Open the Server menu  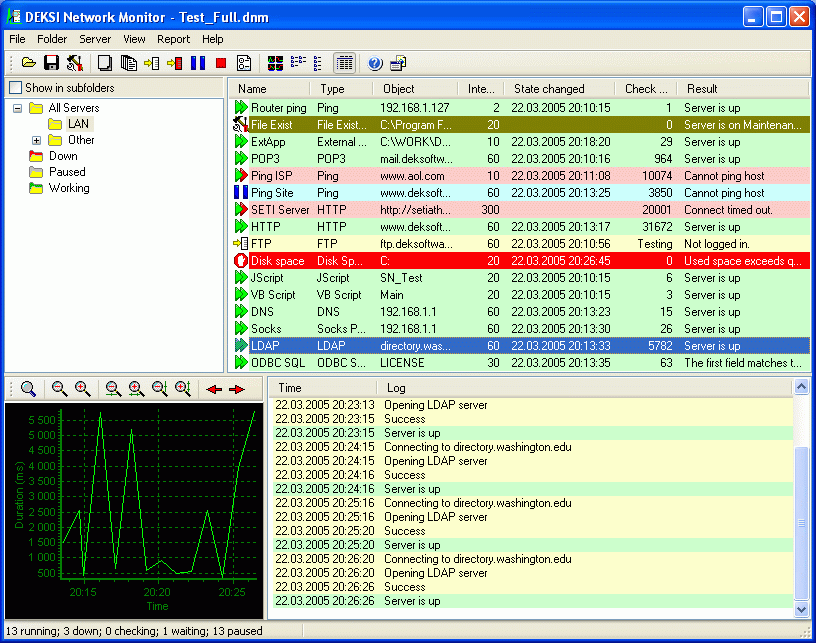pyautogui.click(x=95, y=39)
